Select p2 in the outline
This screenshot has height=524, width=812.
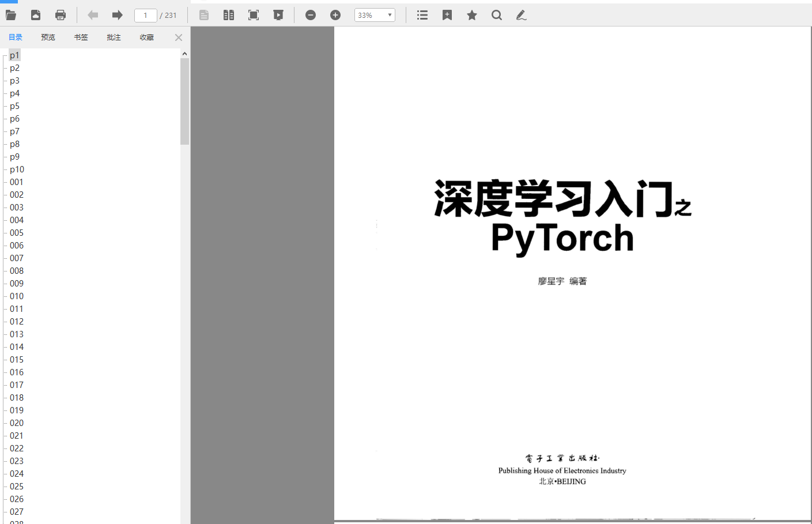coord(14,68)
